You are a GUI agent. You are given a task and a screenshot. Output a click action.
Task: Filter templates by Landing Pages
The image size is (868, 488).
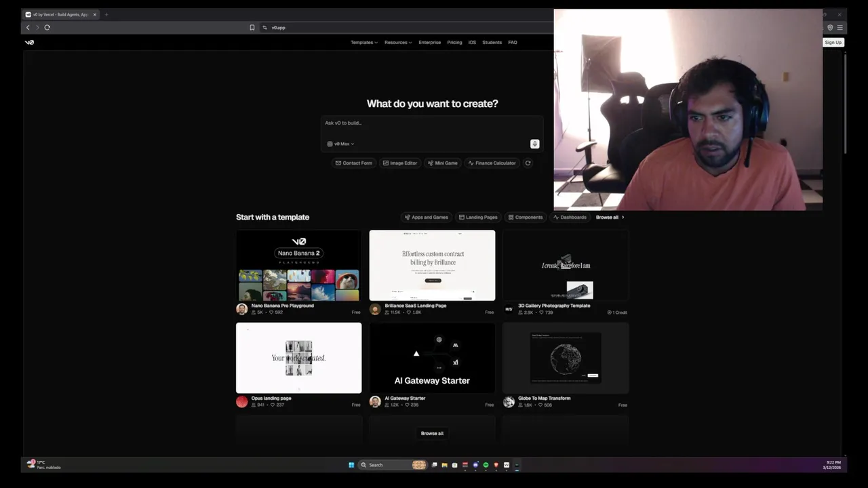point(478,217)
